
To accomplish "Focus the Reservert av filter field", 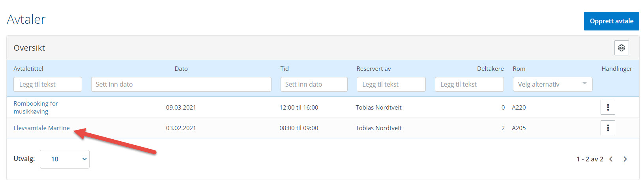I will coord(391,84).
